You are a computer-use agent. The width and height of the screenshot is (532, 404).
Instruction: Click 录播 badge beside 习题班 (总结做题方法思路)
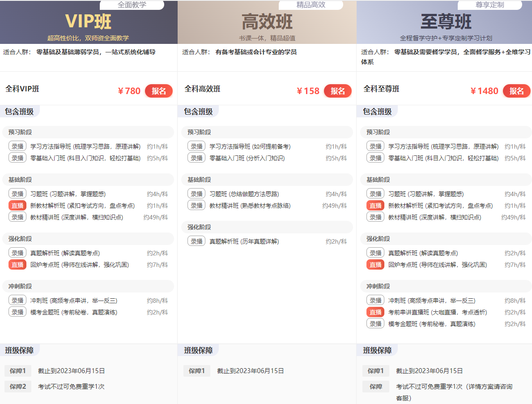click(x=196, y=194)
